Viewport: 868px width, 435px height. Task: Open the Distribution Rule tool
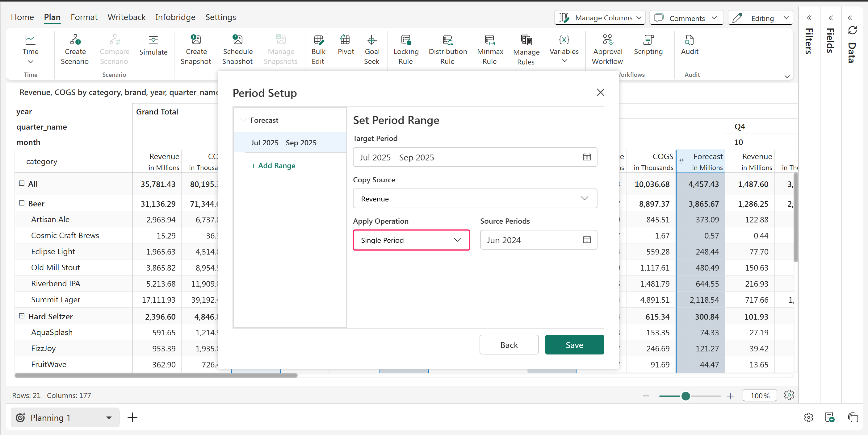[x=447, y=40]
